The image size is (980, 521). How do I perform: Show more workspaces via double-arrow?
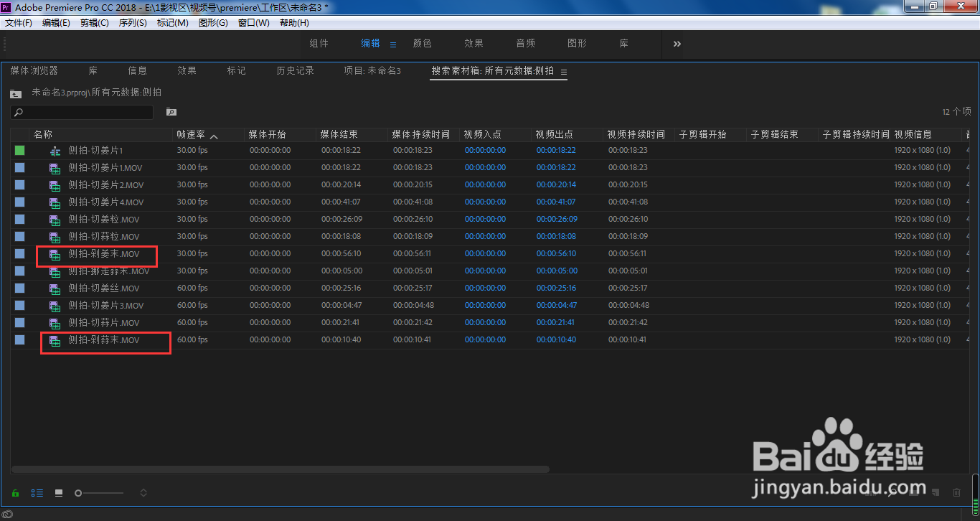coord(677,44)
